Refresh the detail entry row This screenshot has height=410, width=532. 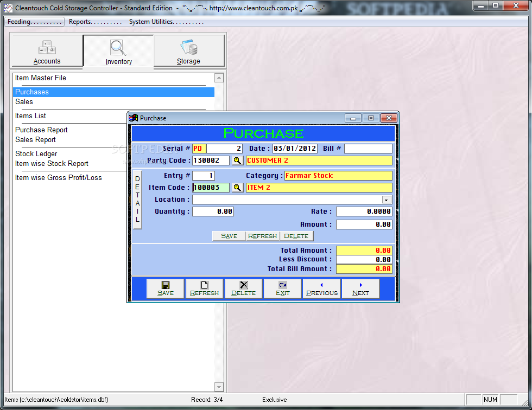point(262,236)
